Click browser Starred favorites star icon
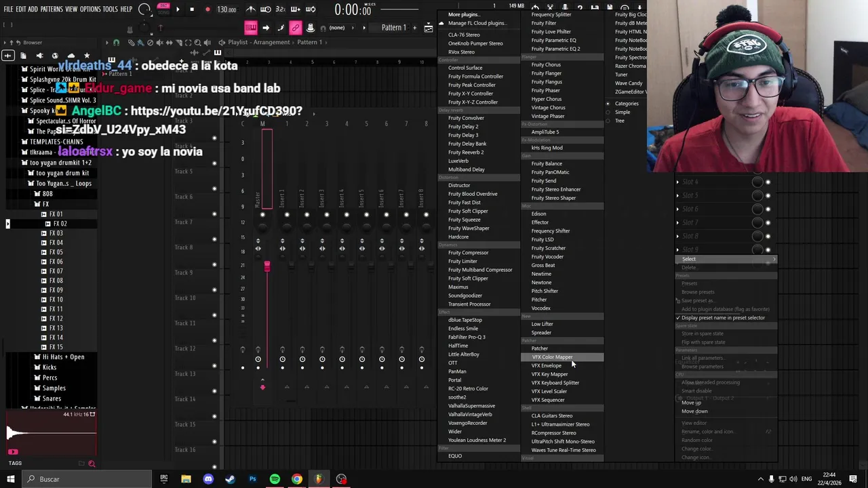This screenshot has height=488, width=868. [x=86, y=56]
